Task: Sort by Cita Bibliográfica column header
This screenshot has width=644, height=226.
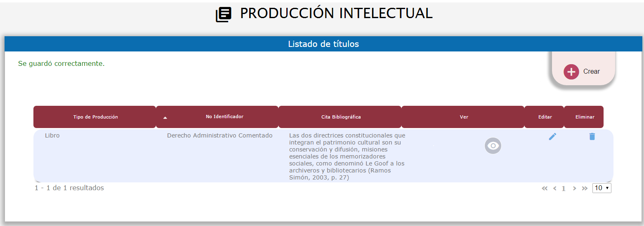Action: click(341, 117)
